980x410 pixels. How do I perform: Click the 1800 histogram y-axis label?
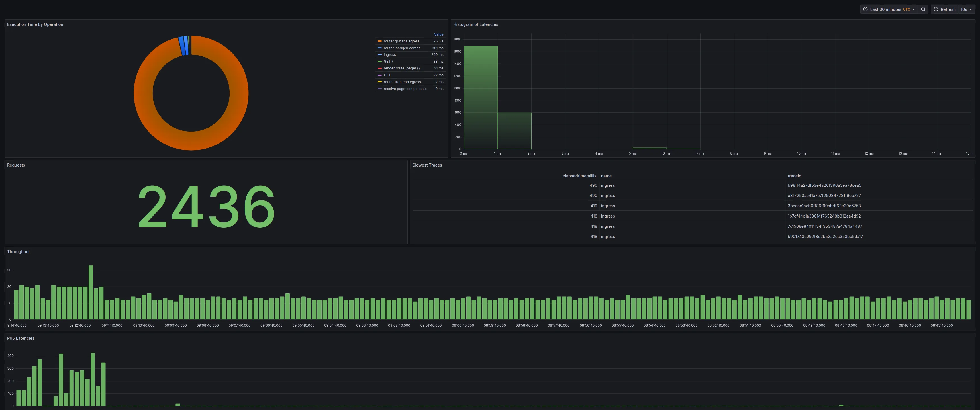point(457,39)
